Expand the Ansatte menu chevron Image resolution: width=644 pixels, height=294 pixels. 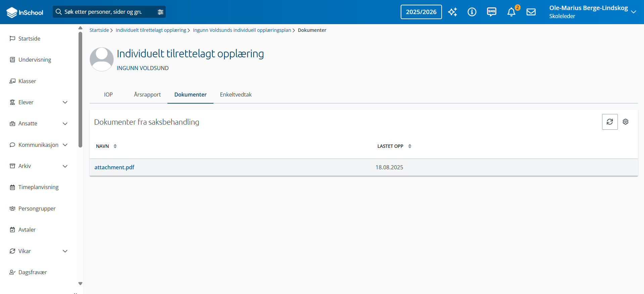[65, 124]
